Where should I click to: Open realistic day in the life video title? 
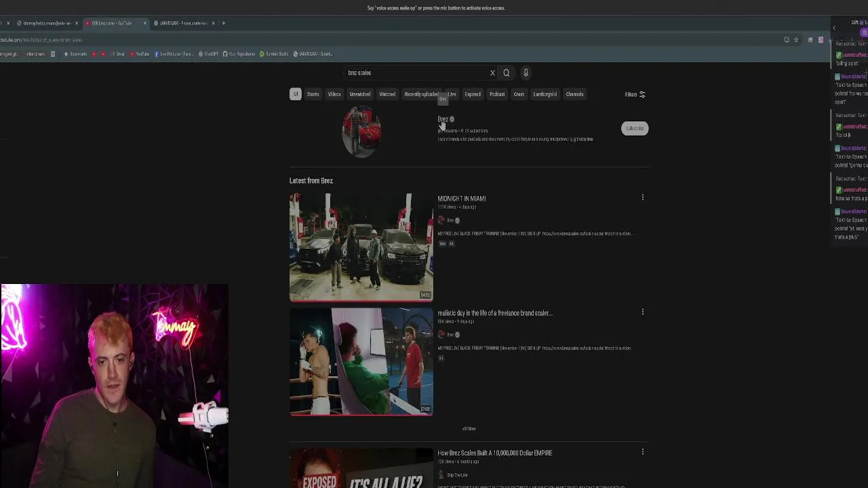coord(495,313)
